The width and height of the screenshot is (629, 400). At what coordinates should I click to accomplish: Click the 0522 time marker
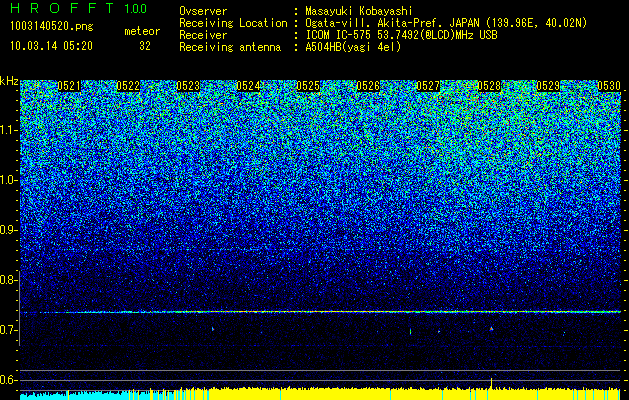coord(128,86)
